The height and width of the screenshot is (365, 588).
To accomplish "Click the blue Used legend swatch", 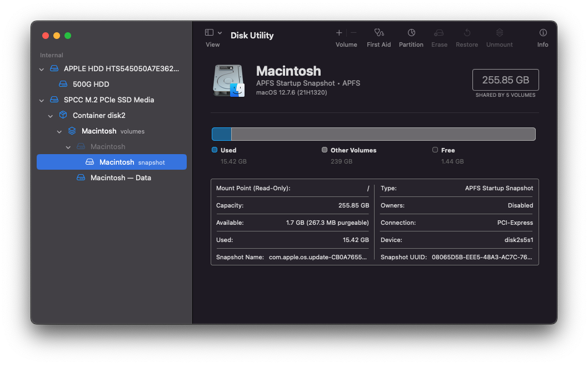I will point(215,150).
